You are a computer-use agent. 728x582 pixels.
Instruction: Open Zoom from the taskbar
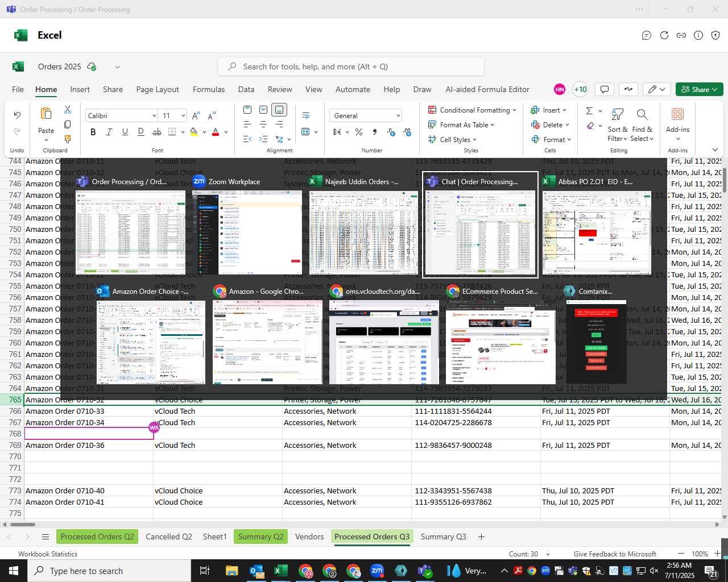pyautogui.click(x=377, y=571)
